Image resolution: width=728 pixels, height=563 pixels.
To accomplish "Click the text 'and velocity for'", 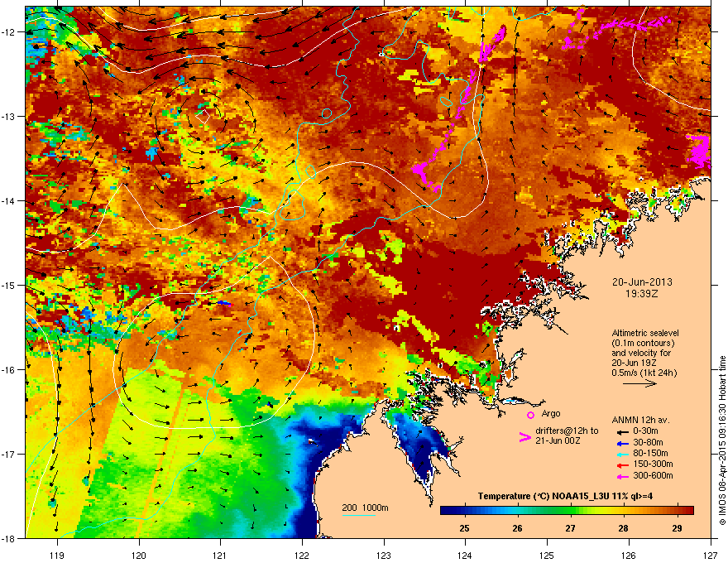I will pyautogui.click(x=641, y=353).
